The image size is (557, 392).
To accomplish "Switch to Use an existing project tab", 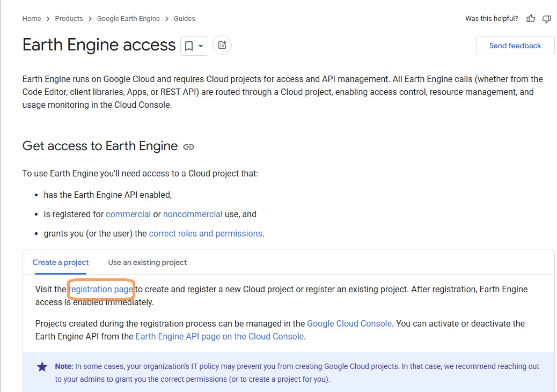I will [x=148, y=262].
